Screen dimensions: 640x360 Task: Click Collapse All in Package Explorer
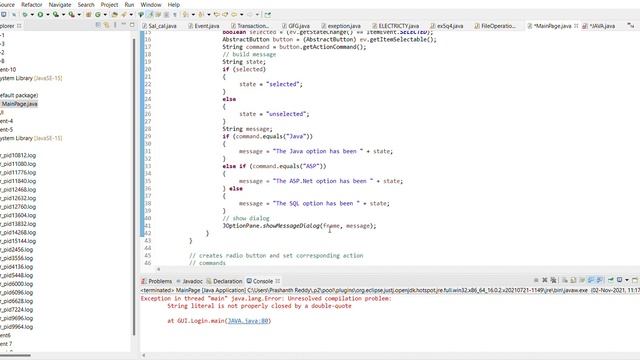tap(98, 25)
